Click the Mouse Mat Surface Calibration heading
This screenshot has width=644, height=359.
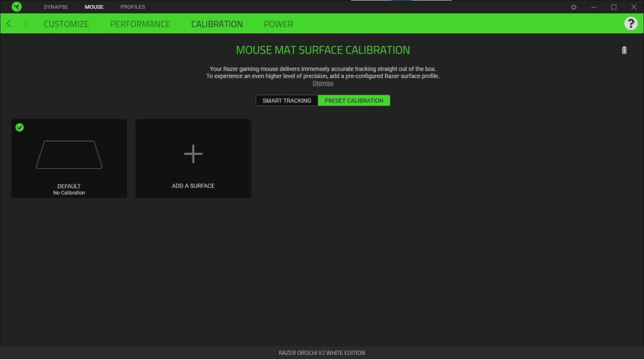tap(323, 50)
